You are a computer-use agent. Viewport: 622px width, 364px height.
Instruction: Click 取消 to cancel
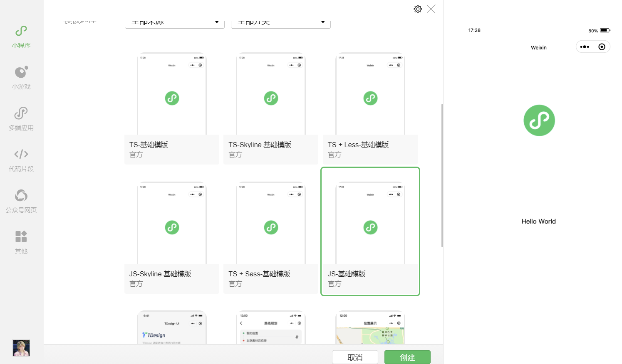(x=355, y=357)
